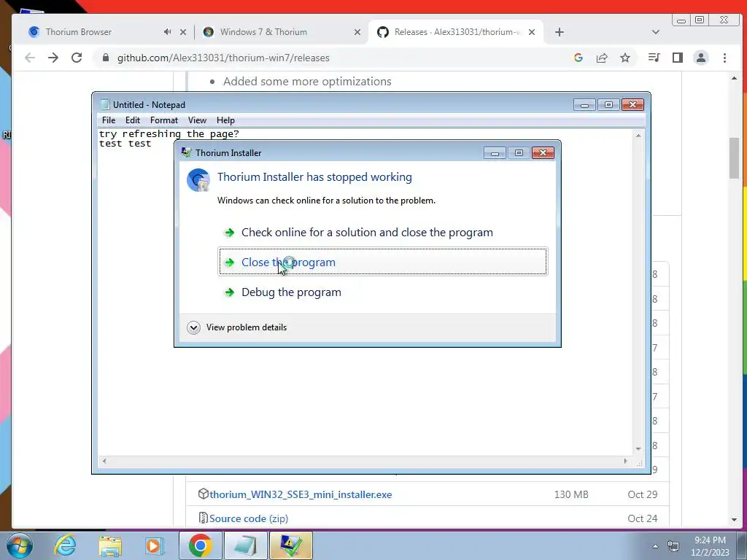This screenshot has width=747, height=560.
Task: Minimize the Thorium Installer dialog
Action: 495,153
